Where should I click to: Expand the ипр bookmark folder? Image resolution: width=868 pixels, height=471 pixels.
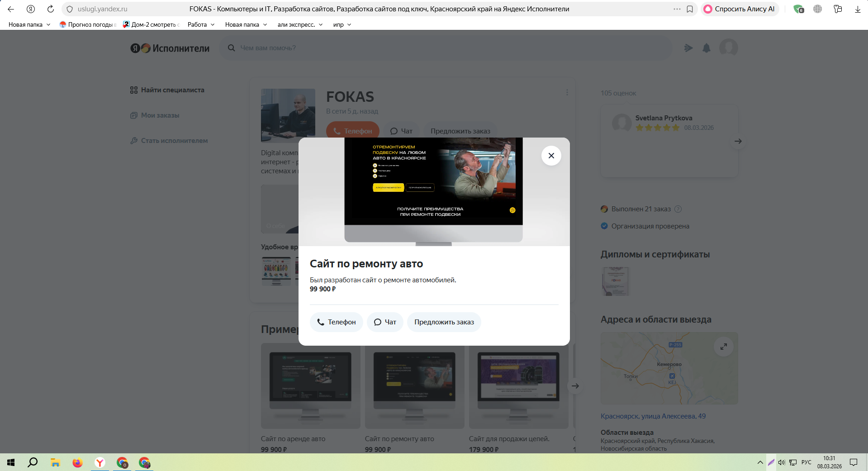point(342,24)
